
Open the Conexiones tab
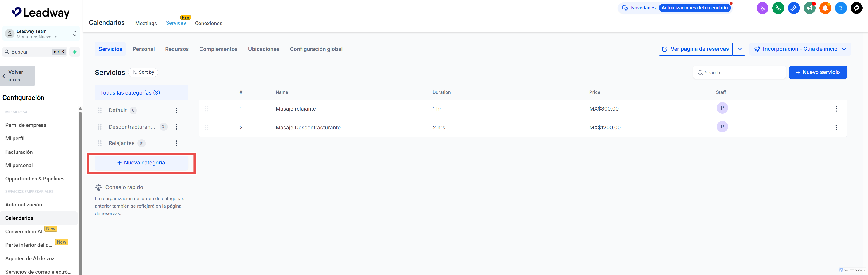coord(208,23)
